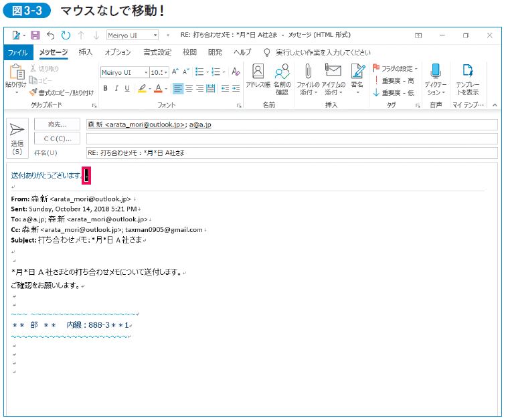The width and height of the screenshot is (506, 420).
Task: Decrease indent level
Action: (226, 88)
